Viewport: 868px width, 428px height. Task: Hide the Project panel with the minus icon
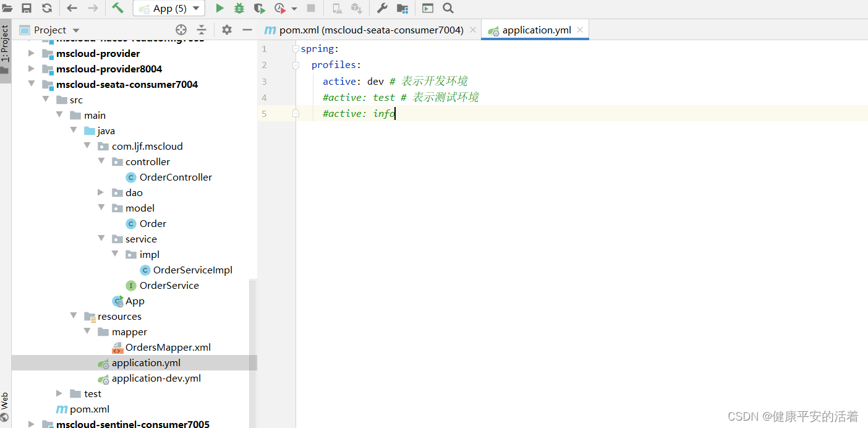247,30
